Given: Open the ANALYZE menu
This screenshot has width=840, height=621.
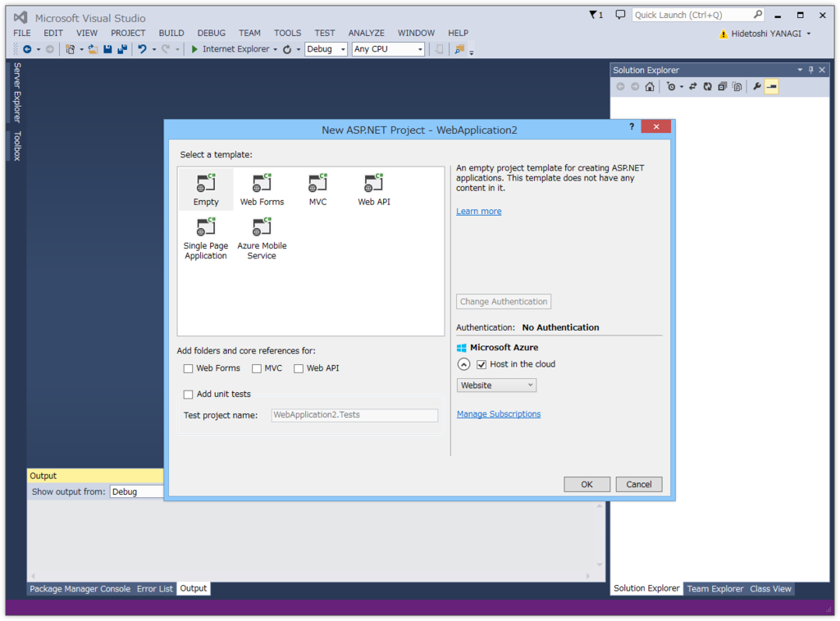Looking at the screenshot, I should (367, 33).
